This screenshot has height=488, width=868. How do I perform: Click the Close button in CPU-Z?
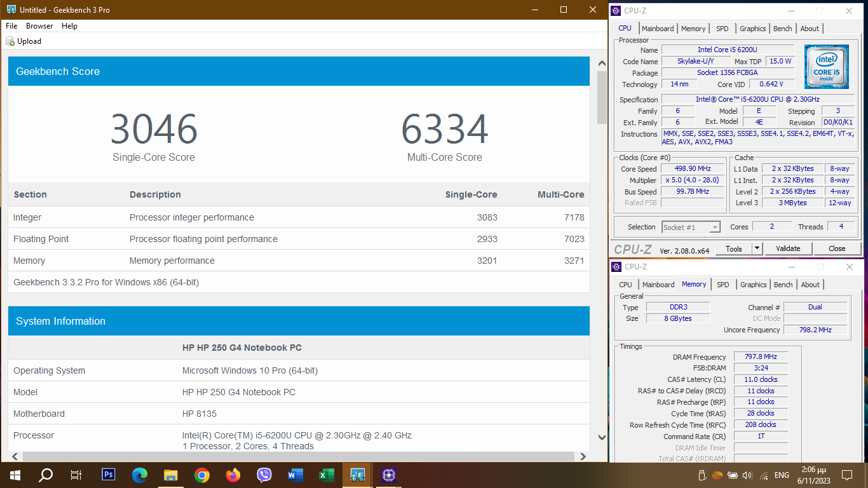837,248
